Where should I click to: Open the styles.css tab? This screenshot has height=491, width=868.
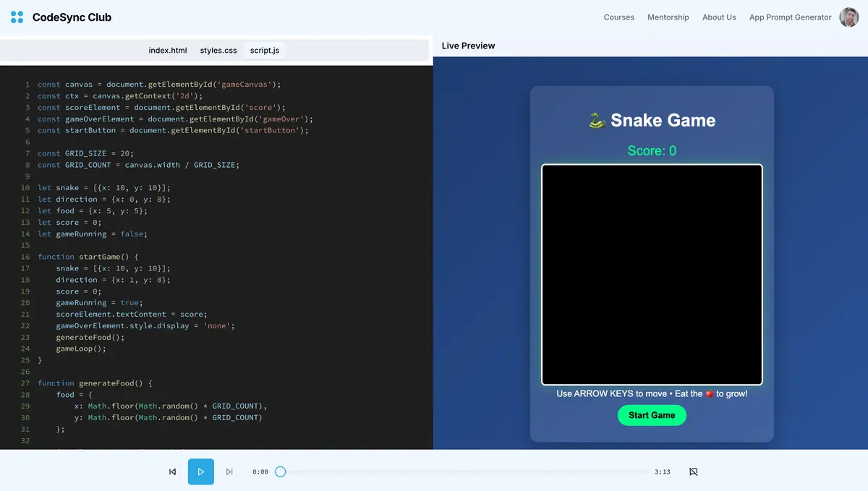coord(218,51)
